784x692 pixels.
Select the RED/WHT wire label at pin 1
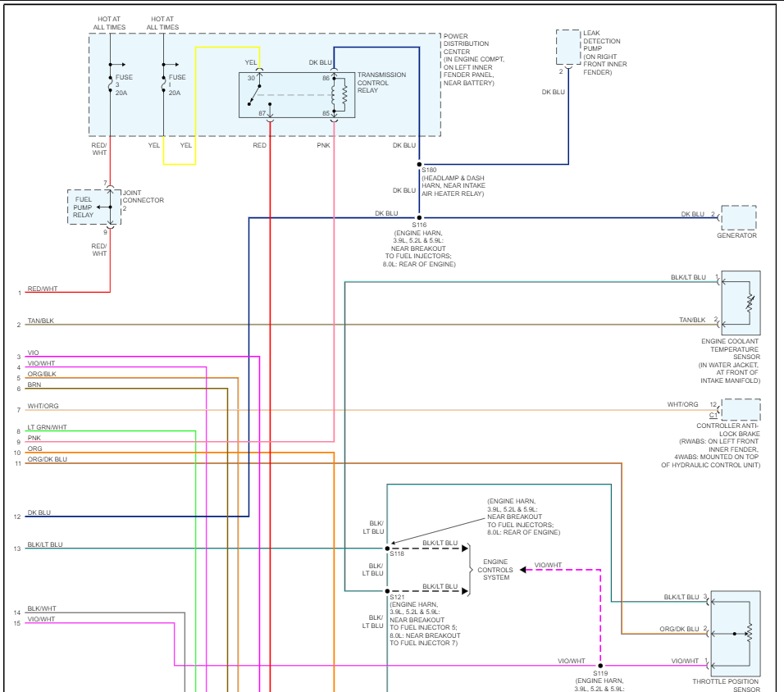[43, 289]
